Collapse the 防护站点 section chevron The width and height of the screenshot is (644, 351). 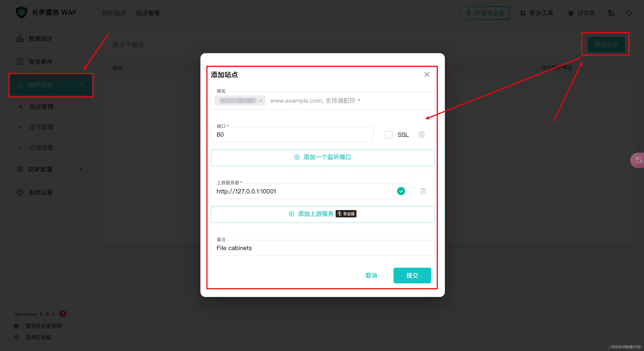click(81, 85)
